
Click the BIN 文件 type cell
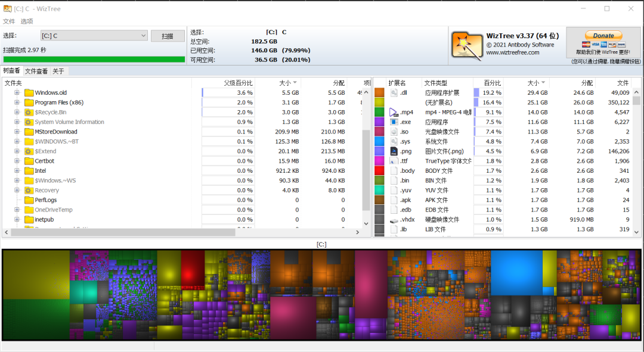pos(436,180)
